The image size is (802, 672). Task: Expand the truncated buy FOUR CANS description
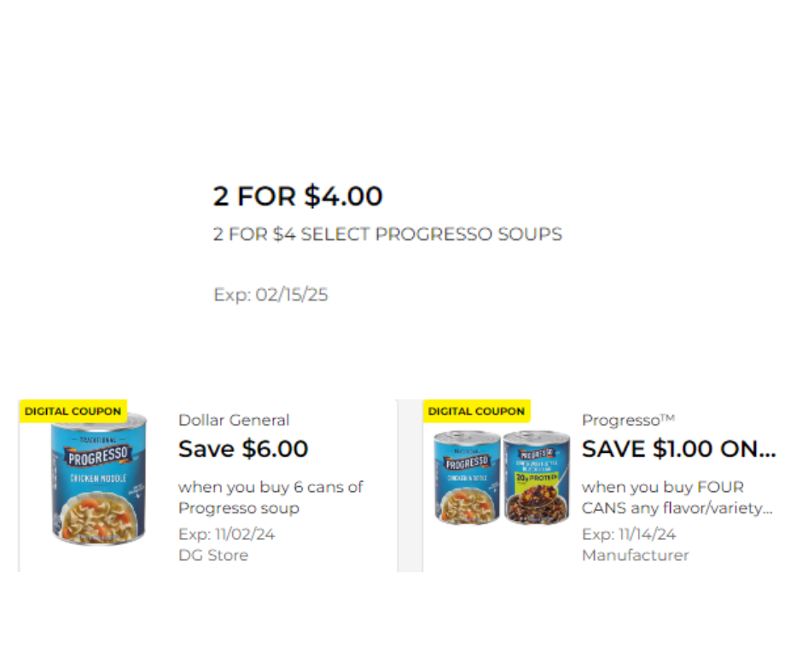(677, 498)
